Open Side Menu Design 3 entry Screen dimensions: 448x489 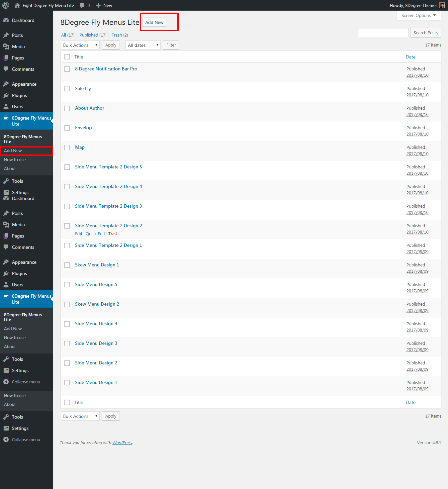(96, 343)
